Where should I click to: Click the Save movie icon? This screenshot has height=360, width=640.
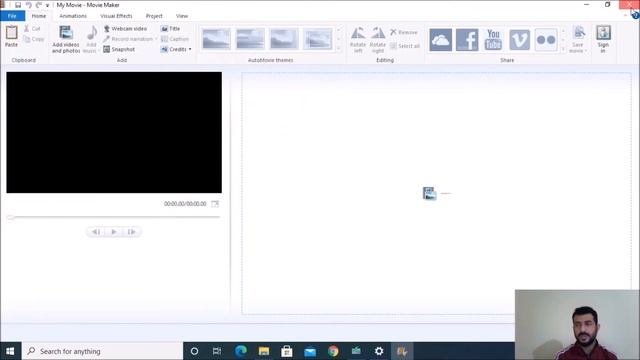tap(578, 33)
